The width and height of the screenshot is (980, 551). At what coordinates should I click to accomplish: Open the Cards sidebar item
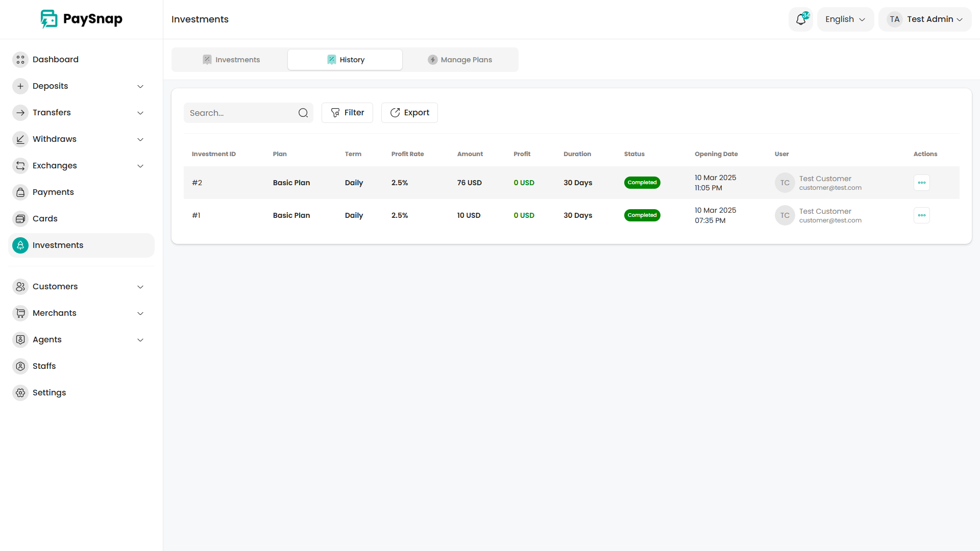coord(45,219)
